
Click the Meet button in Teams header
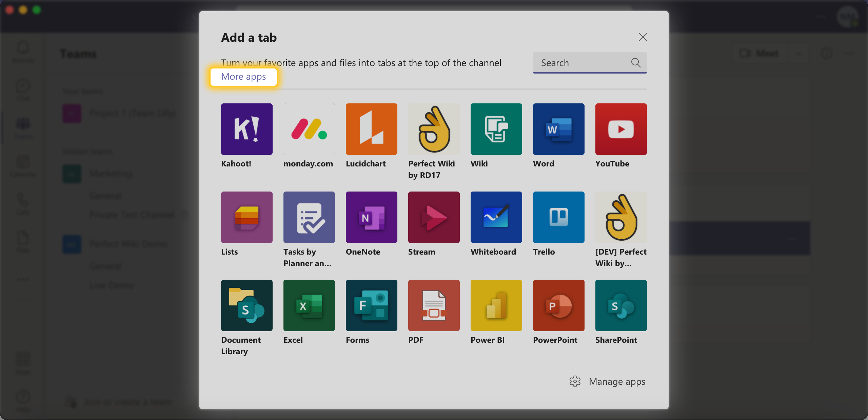(759, 54)
